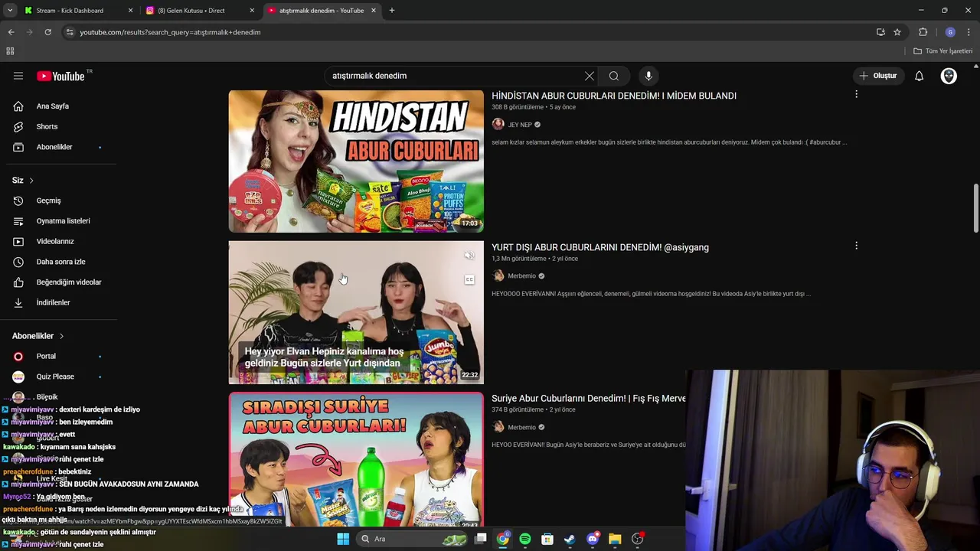Image resolution: width=980 pixels, height=551 pixels.
Task: Run search with the magnifier button
Action: 614,76
